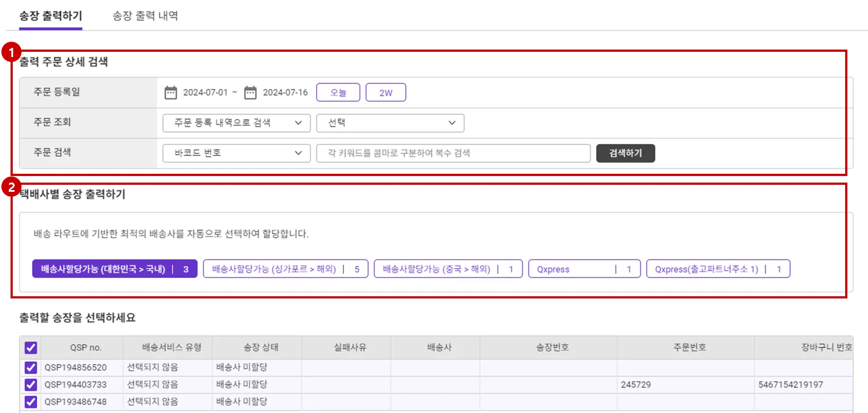
Task: Switch to the 송장 출력하기 tab
Action: click(51, 16)
